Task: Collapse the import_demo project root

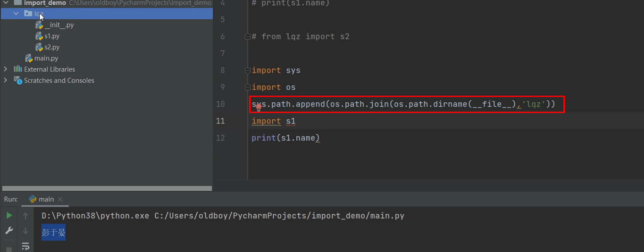Action: (x=6, y=3)
